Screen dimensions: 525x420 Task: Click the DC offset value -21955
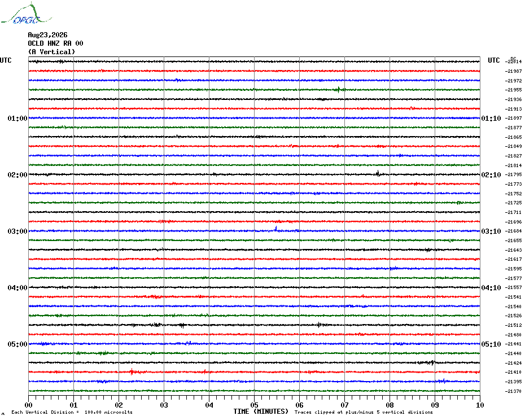(513, 90)
